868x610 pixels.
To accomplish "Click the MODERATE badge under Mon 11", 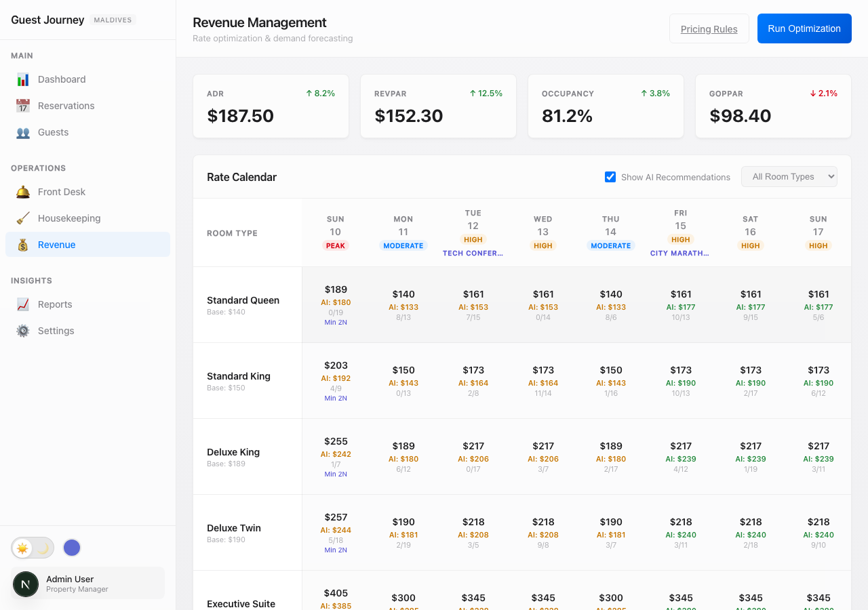I will (x=403, y=245).
